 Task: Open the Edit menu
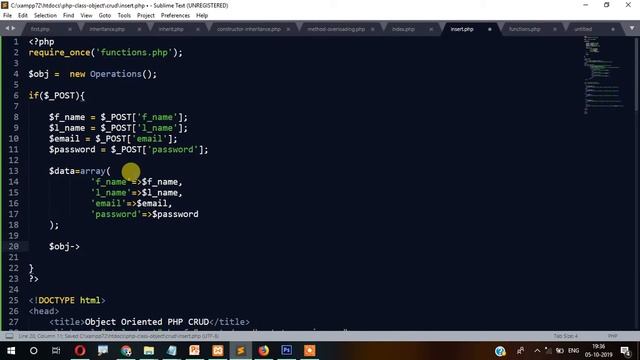tap(22, 16)
